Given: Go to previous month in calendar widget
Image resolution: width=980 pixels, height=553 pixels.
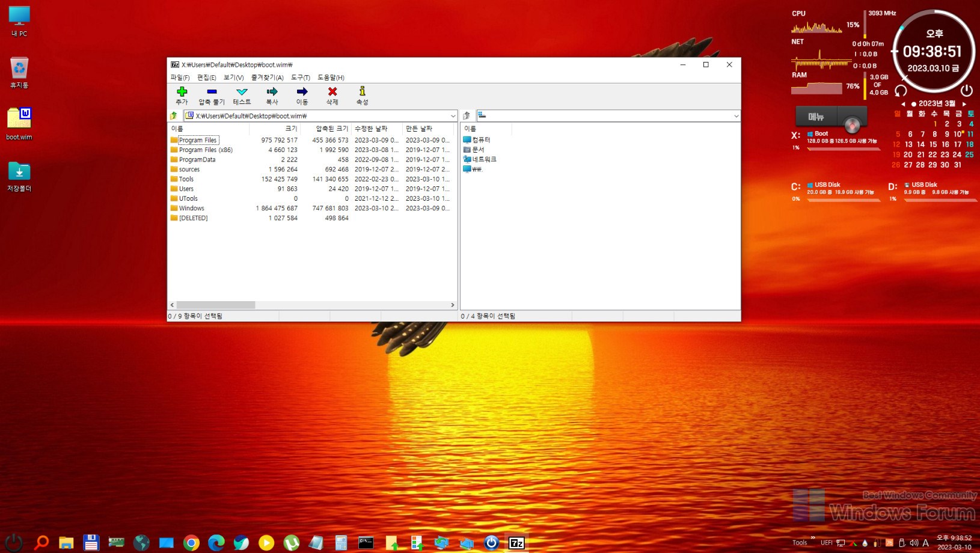Looking at the screenshot, I should coord(903,104).
